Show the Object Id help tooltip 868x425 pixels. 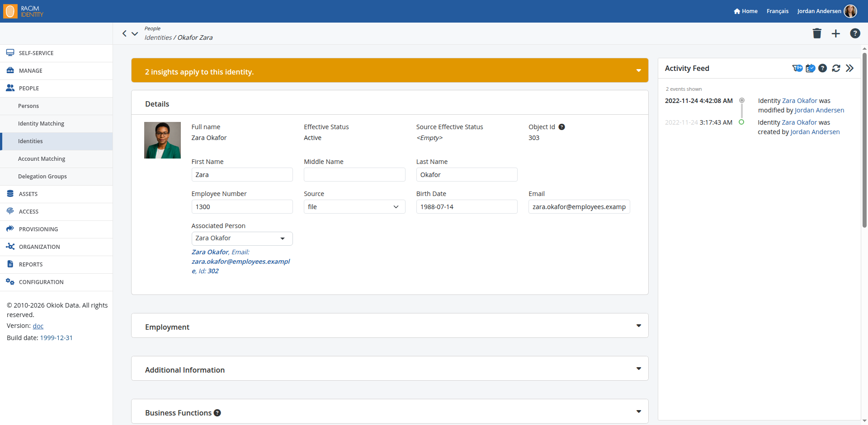point(562,127)
